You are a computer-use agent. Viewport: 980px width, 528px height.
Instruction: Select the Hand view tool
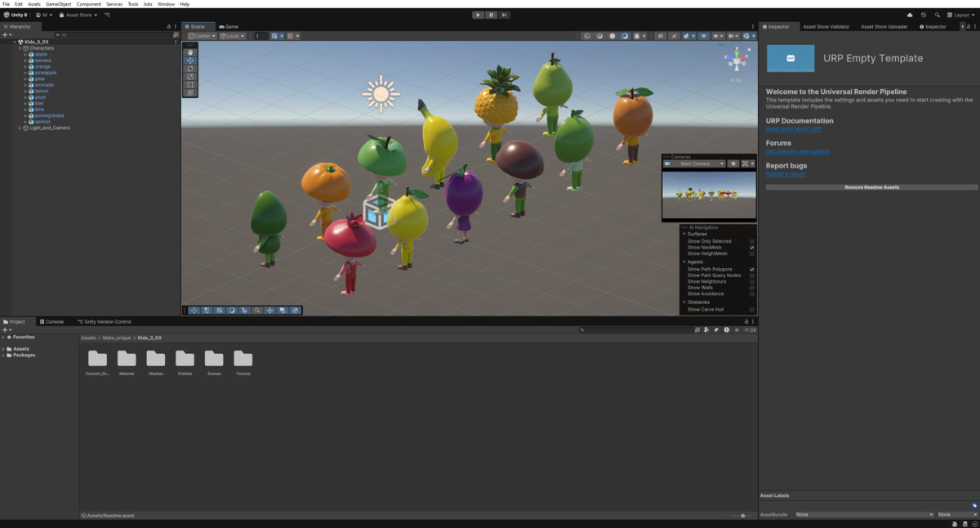click(190, 52)
